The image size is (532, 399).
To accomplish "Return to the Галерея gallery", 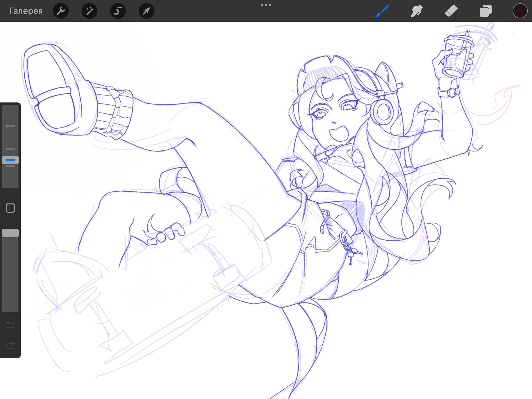I will (26, 11).
